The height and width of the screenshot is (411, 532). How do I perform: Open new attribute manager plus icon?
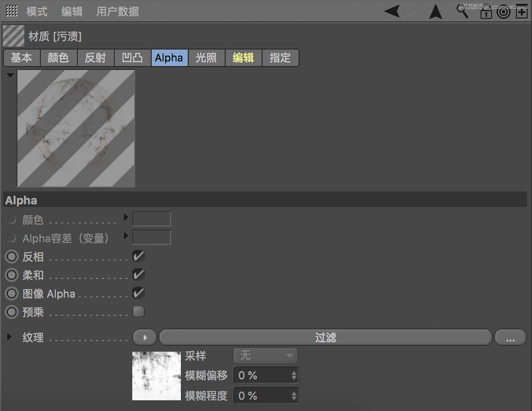(x=522, y=12)
